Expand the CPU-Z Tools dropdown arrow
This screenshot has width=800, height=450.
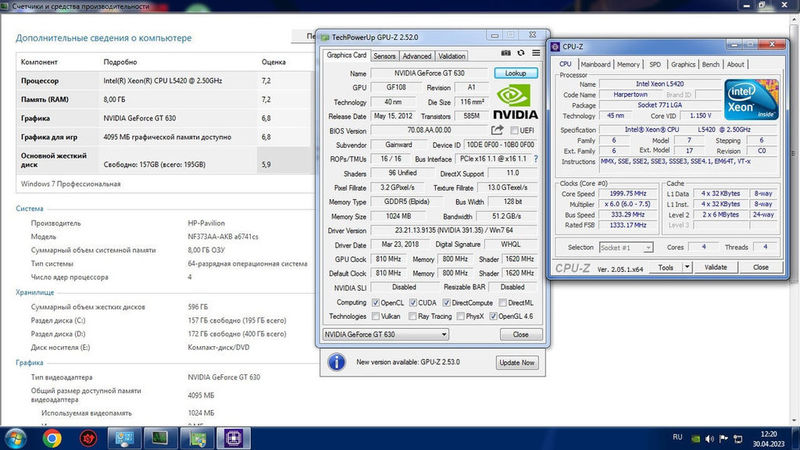click(x=687, y=267)
